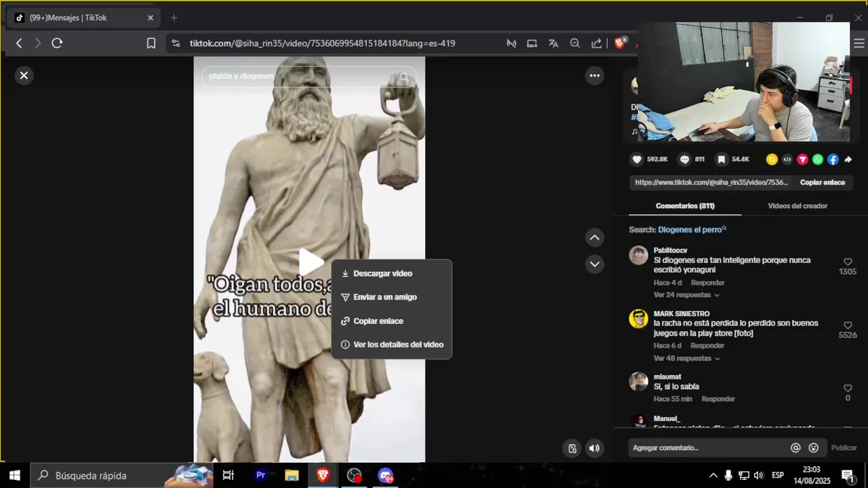Send to friends with red arrow icon
868x488 pixels.
click(802, 159)
